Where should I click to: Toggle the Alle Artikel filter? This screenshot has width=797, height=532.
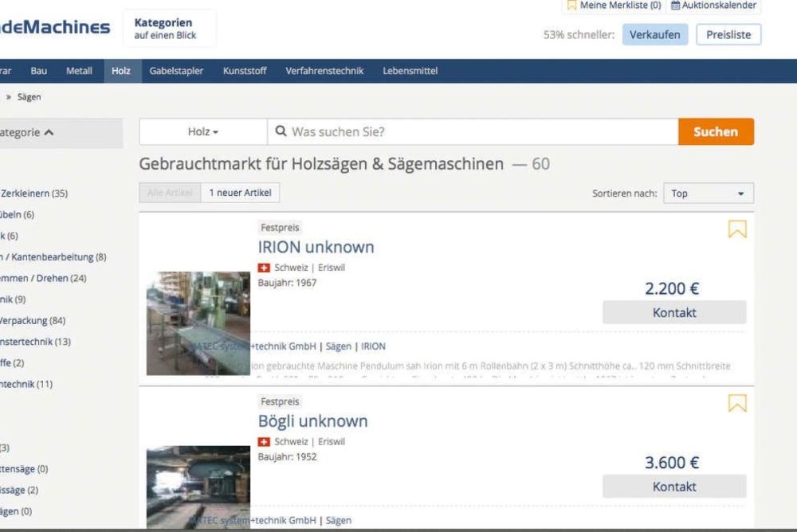170,193
